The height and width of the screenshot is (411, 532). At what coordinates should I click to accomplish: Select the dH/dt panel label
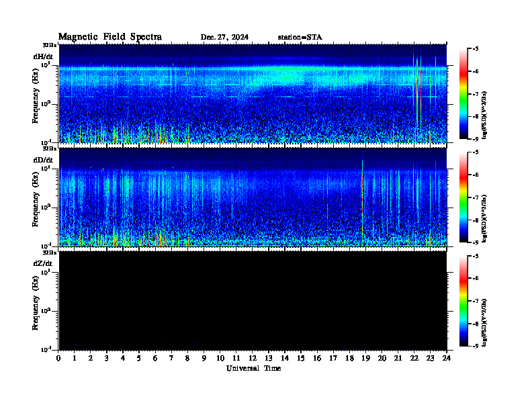pos(43,56)
